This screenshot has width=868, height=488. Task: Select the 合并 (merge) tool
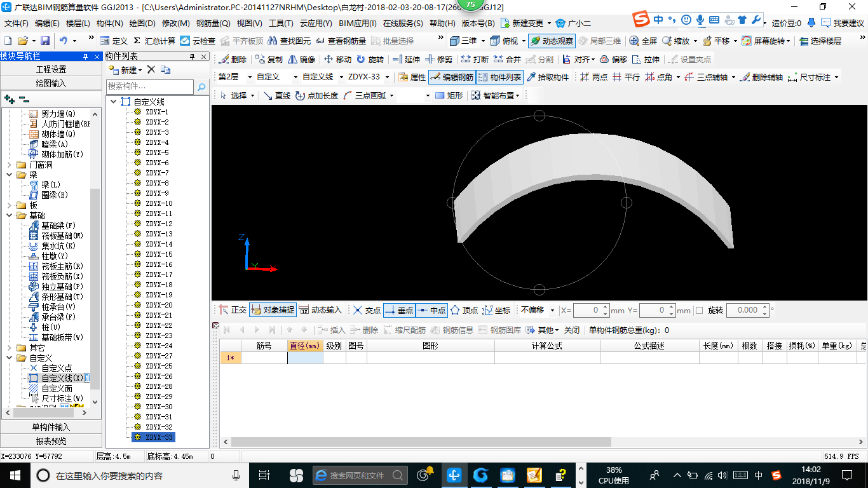tap(507, 59)
